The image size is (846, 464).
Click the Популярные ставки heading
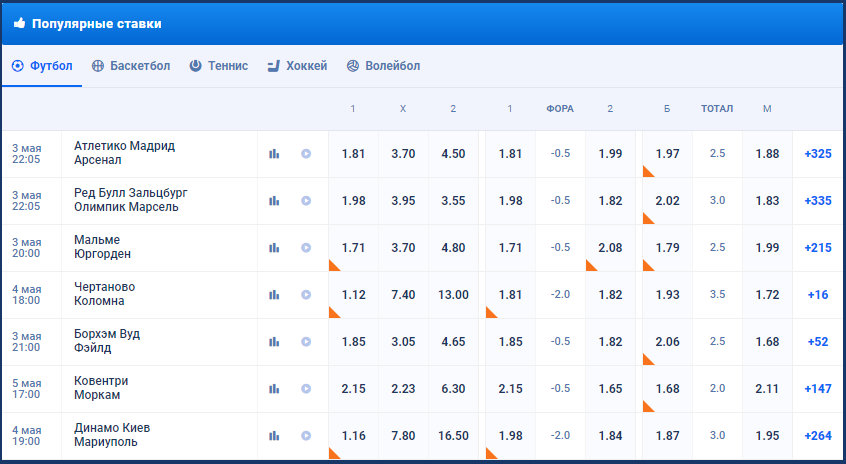(x=97, y=24)
